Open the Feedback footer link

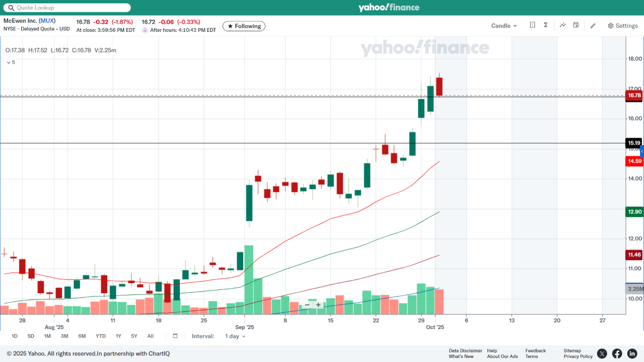(536, 351)
